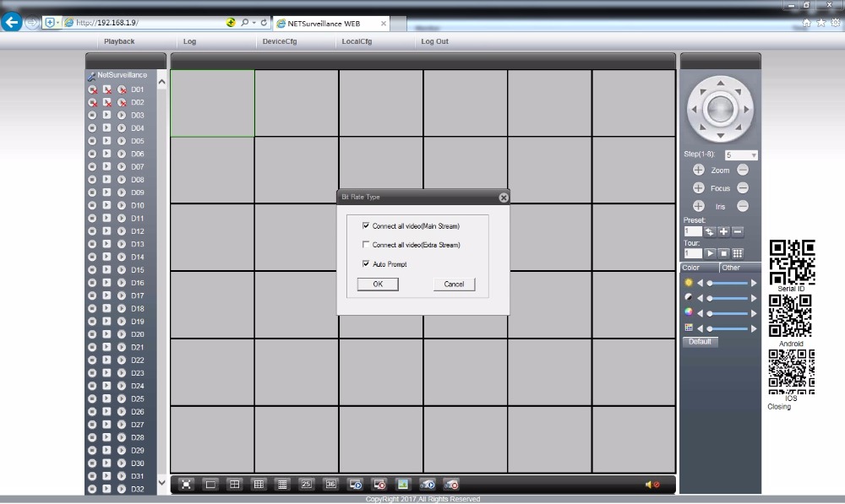Screen dimensions: 845x504
Task: Click Zoom minus button
Action: pyautogui.click(x=743, y=170)
